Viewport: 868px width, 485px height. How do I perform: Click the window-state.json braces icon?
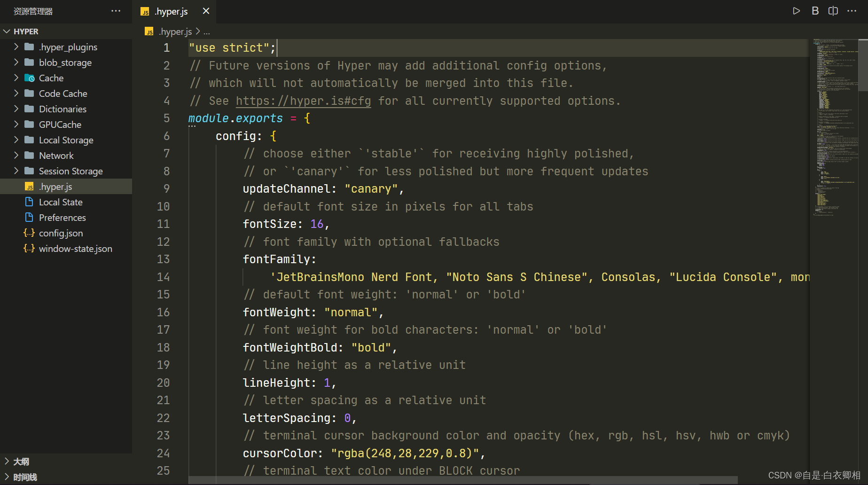point(29,248)
